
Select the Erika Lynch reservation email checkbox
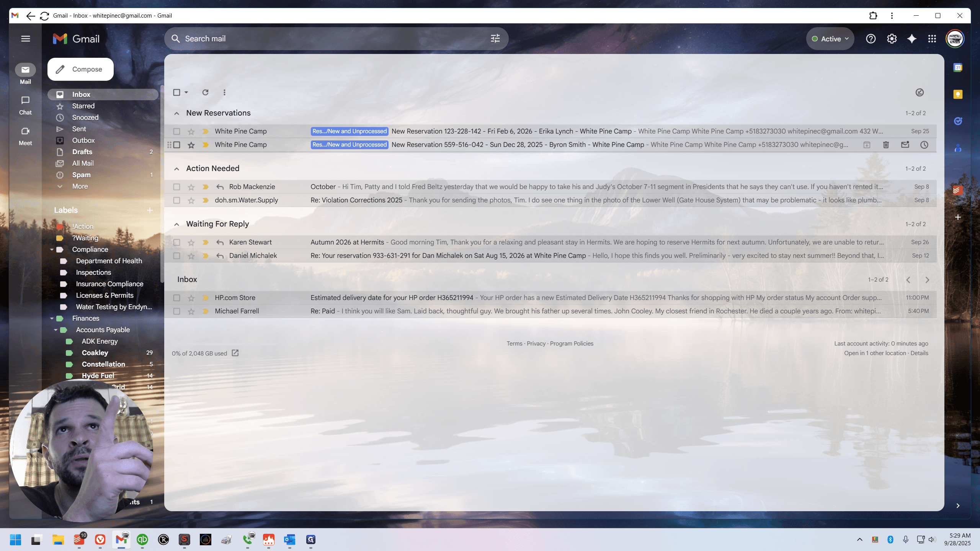pyautogui.click(x=176, y=131)
